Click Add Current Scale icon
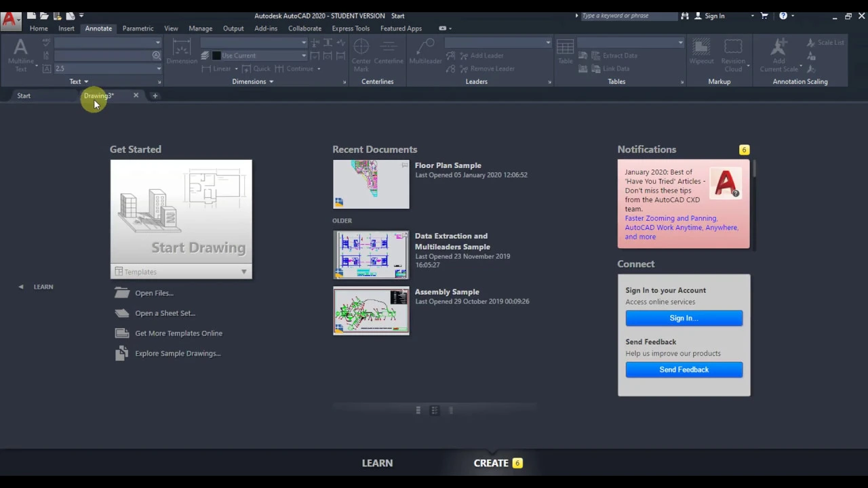 [778, 56]
